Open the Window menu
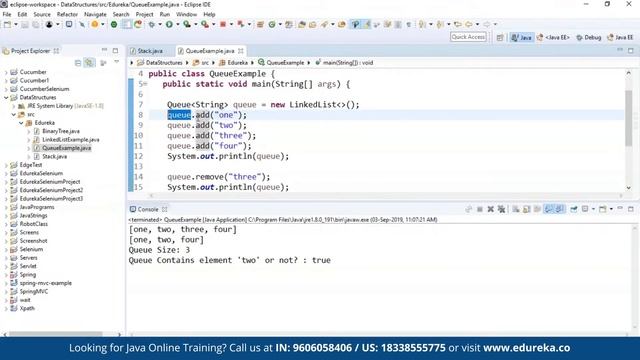The height and width of the screenshot is (360, 640). point(186,14)
